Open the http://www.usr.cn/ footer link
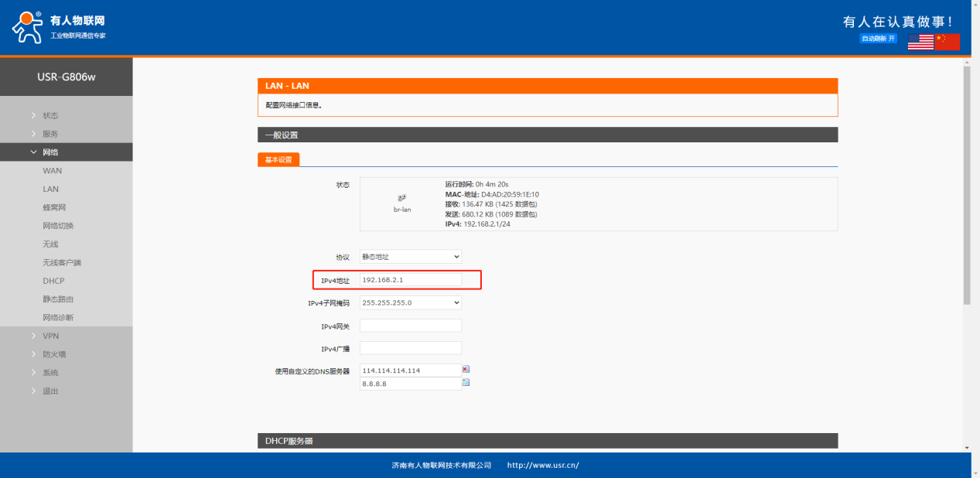Screen dimensions: 980x478 (543, 466)
